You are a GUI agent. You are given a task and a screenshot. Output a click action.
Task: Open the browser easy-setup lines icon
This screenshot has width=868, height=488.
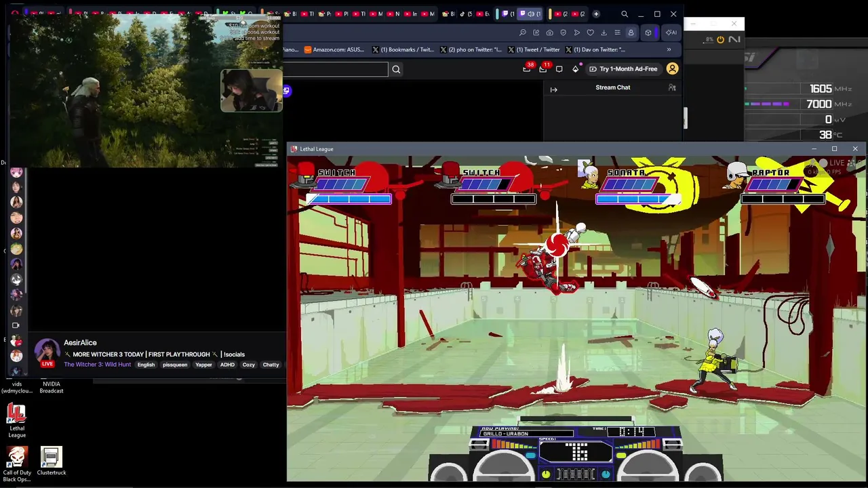tap(617, 33)
